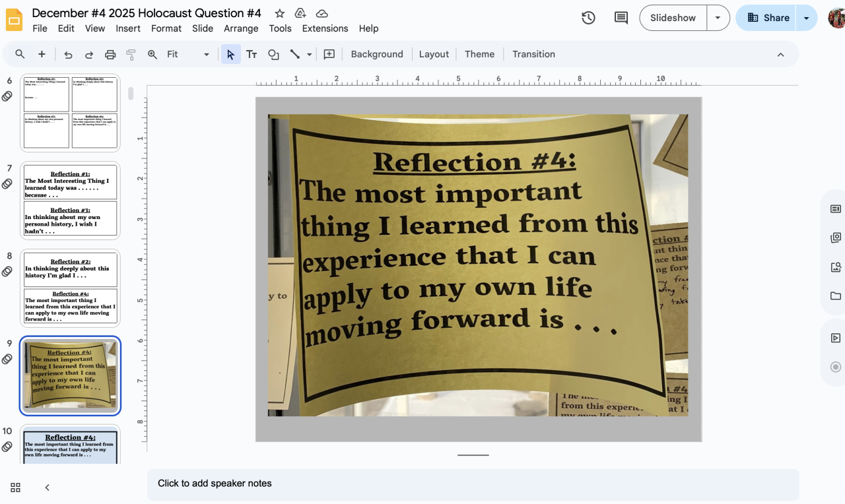Select the Reflection #4 image on the slide
Screen dimensions: 845x504
[478, 265]
